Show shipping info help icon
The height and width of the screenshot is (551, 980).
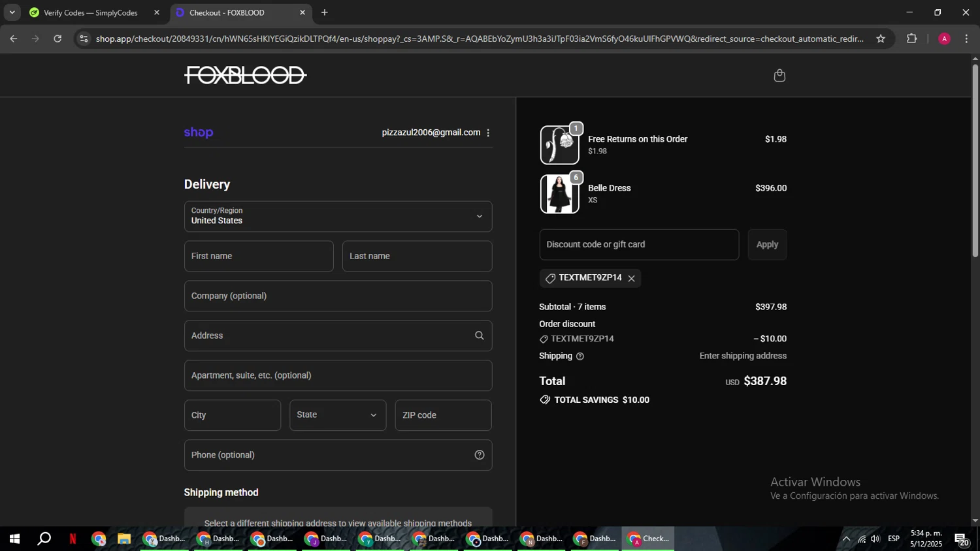(580, 356)
